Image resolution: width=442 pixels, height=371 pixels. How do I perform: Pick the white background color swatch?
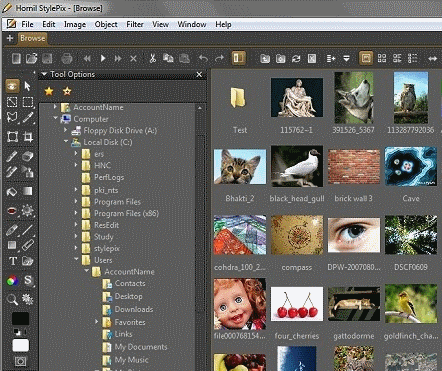point(21,345)
